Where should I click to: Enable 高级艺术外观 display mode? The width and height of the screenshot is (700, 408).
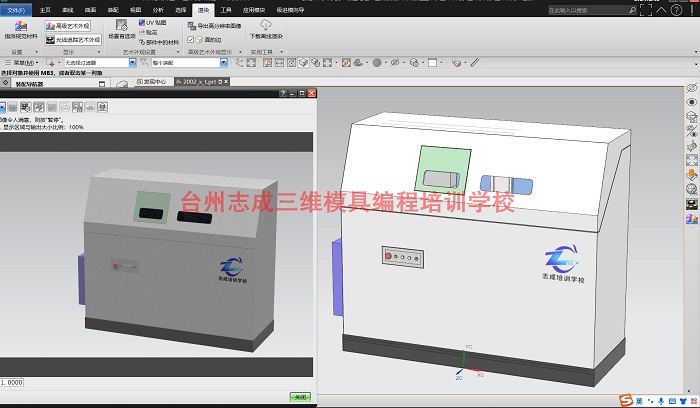[68, 26]
